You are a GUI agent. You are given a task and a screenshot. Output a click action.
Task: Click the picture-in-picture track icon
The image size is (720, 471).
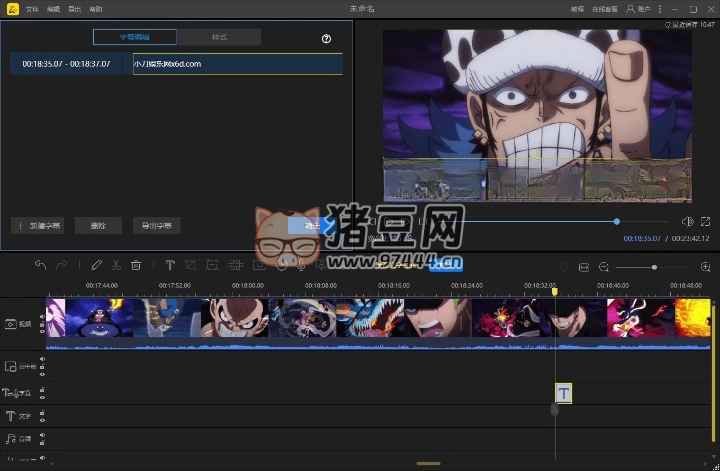pyautogui.click(x=11, y=366)
